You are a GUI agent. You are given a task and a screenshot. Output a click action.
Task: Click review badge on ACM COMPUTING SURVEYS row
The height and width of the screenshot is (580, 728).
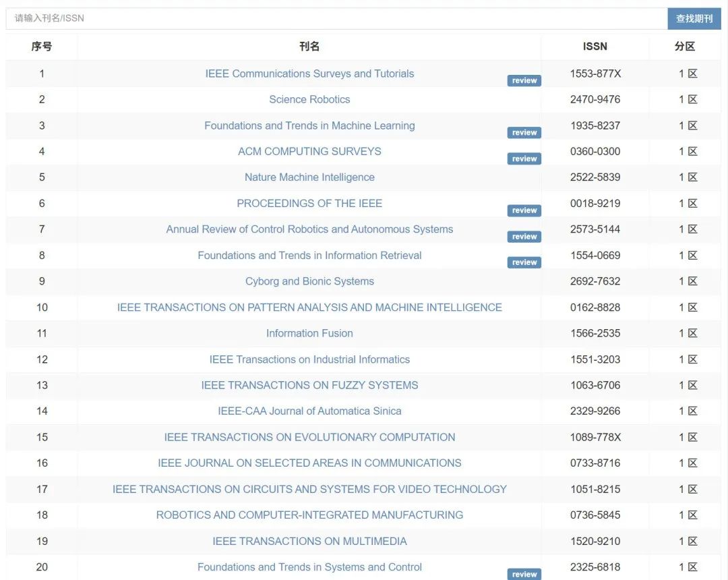tap(524, 158)
